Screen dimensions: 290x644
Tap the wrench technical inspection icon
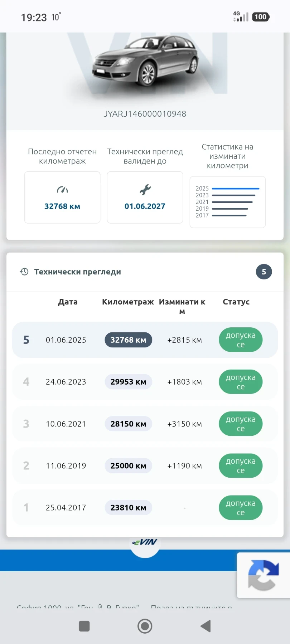pyautogui.click(x=145, y=190)
